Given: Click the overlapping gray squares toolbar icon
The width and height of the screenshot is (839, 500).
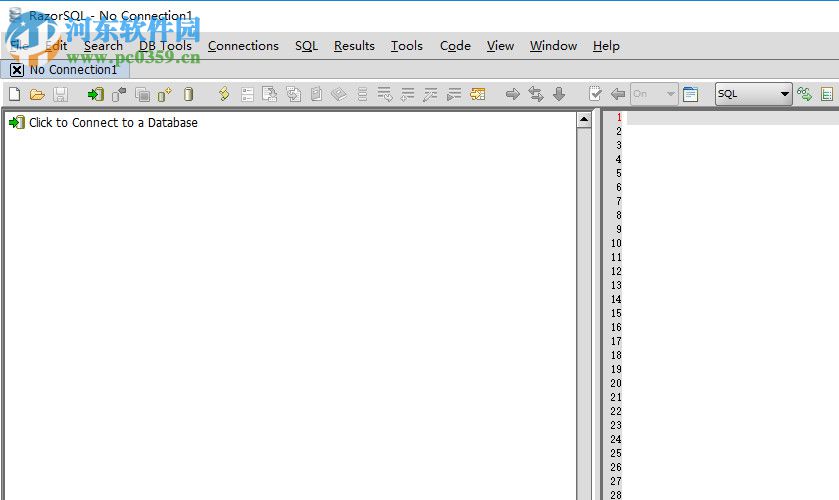Looking at the screenshot, I should coord(142,95).
